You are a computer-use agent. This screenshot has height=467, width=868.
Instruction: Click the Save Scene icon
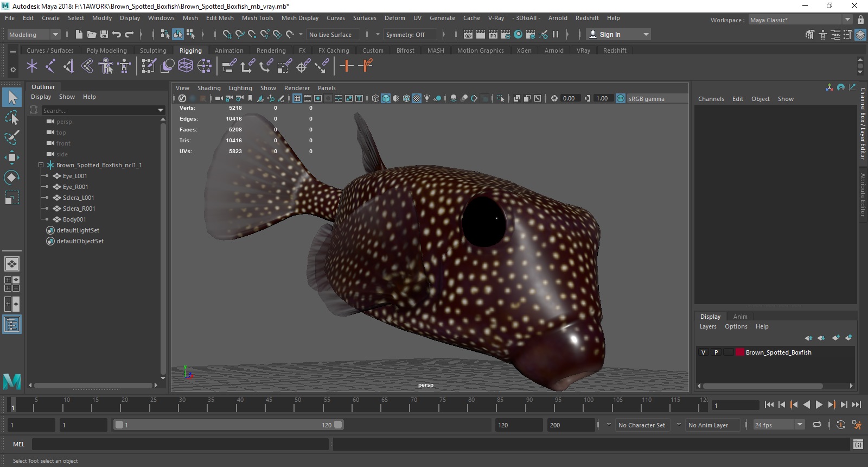coord(104,34)
